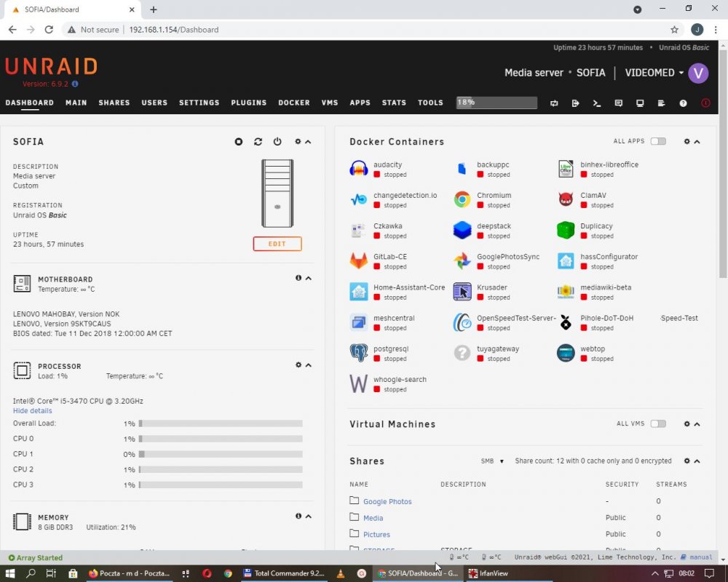This screenshot has height=582, width=728.
Task: Open the Google Photos share link
Action: (387, 502)
